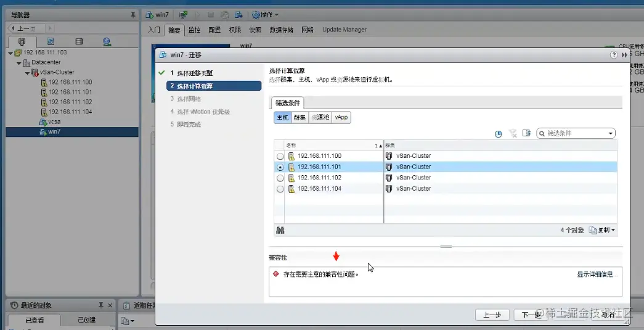Click host warning icon for 192.168.111.104 in list
Viewport: 644px width, 330px height.
(291, 189)
